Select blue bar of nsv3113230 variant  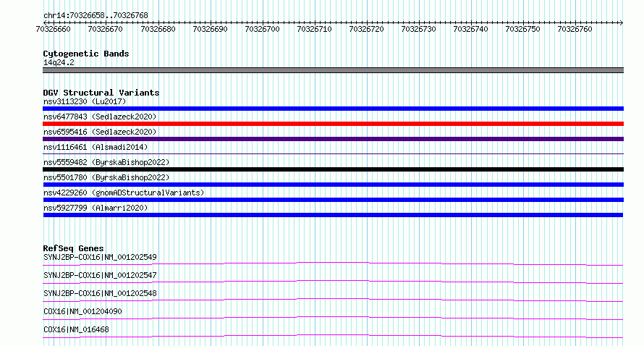[x=333, y=109]
